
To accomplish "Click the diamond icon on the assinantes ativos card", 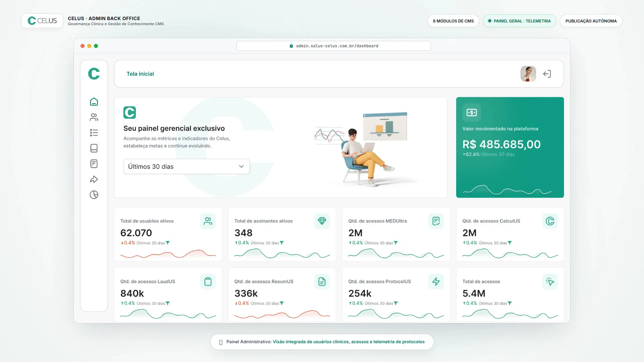I will 322,221.
